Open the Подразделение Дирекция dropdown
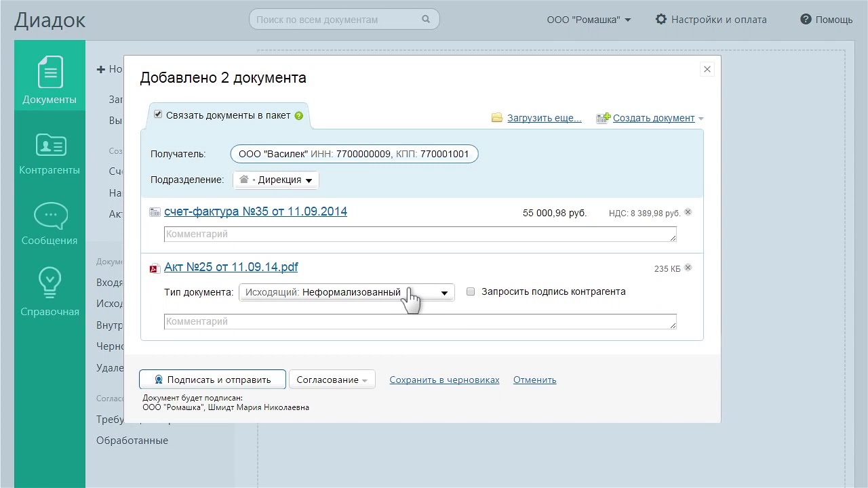Viewport: 868px width, 488px height. tap(276, 180)
